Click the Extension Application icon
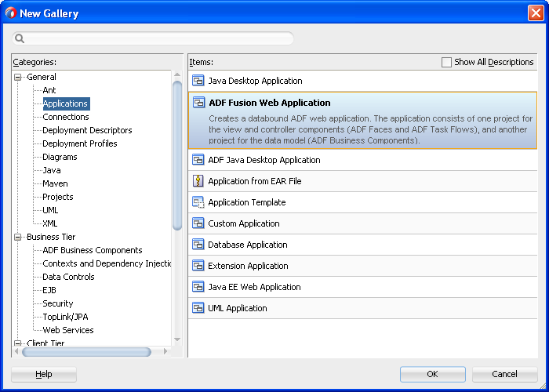The width and height of the screenshot is (549, 392). [x=198, y=266]
